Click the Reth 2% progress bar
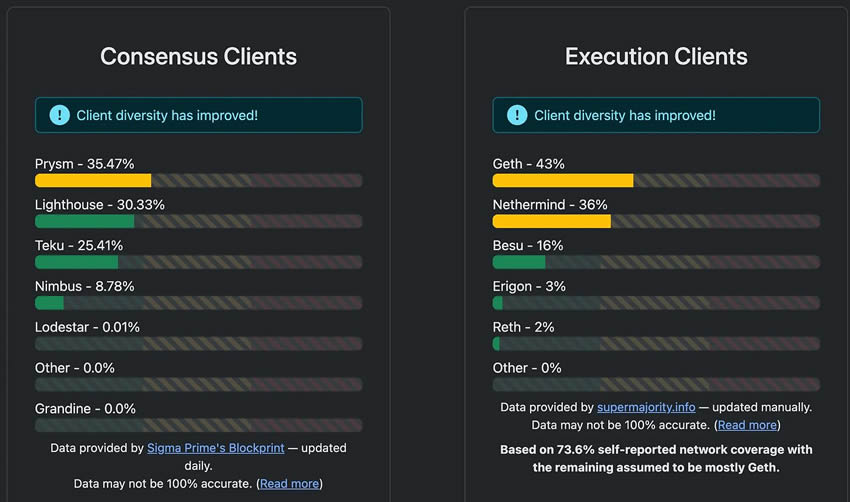 pyautogui.click(x=656, y=343)
